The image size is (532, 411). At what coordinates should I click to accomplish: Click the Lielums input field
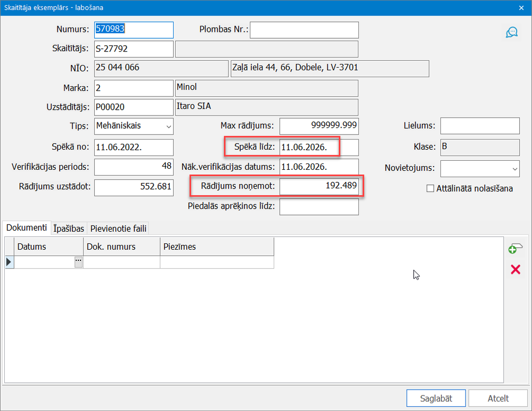click(480, 126)
